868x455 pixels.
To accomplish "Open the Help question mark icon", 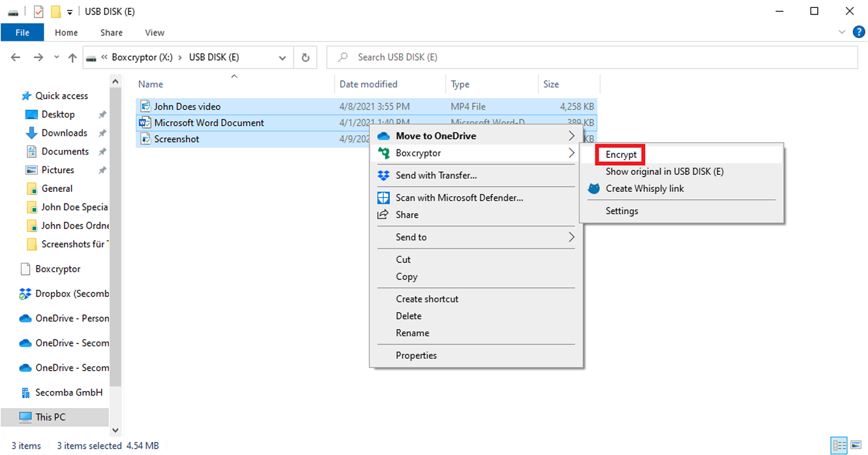I will [859, 31].
